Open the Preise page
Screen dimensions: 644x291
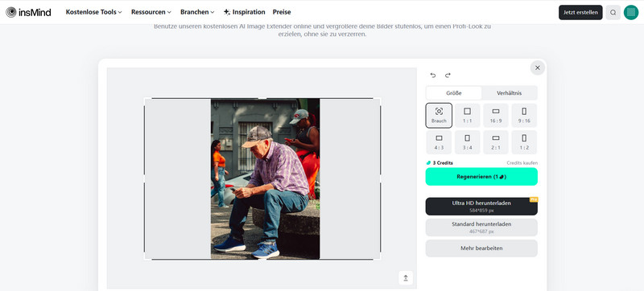[282, 12]
